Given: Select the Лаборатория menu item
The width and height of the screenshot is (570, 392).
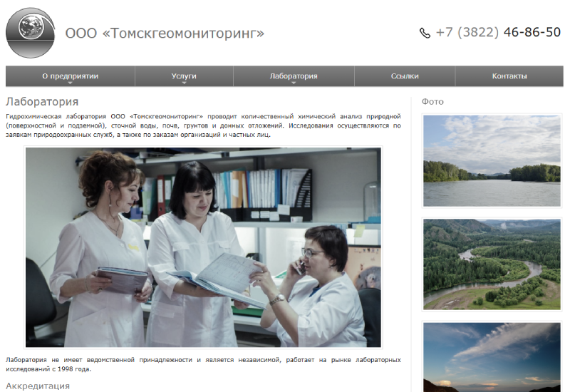Looking at the screenshot, I should (294, 76).
